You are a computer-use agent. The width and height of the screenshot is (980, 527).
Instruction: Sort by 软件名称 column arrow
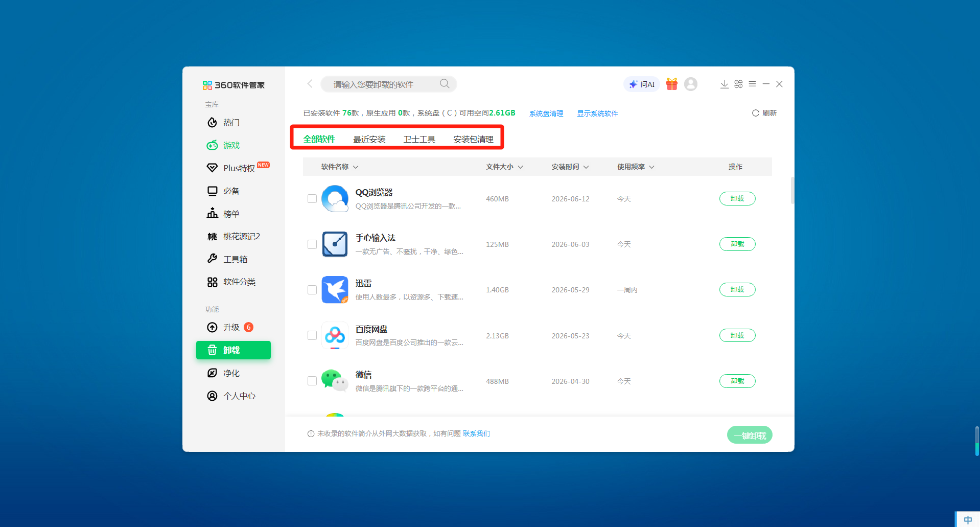(x=356, y=167)
